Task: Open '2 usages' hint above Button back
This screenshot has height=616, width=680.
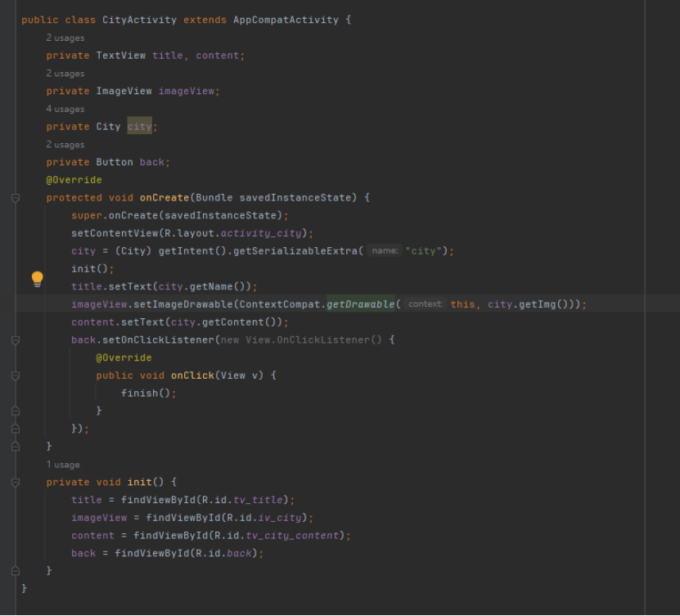Action: pyautogui.click(x=65, y=145)
